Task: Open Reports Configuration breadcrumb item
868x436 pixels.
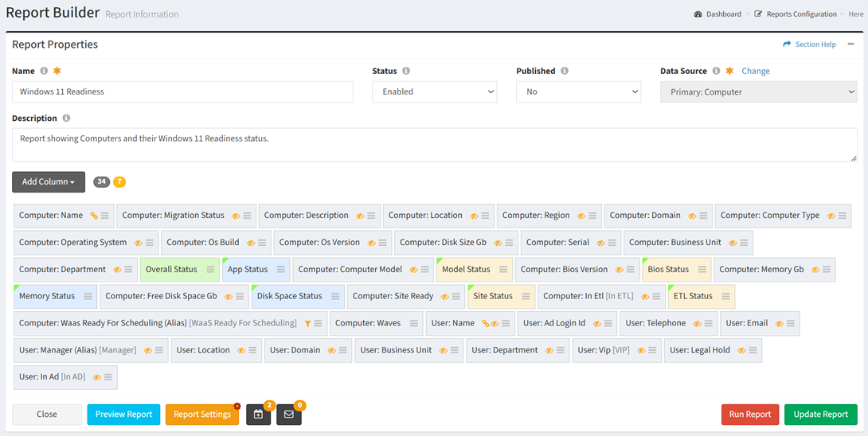Action: coord(800,14)
